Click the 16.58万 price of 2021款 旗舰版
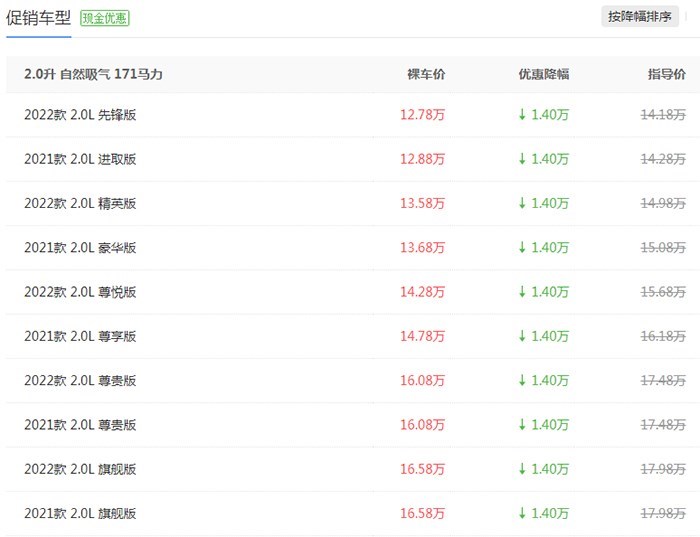 coord(422,513)
